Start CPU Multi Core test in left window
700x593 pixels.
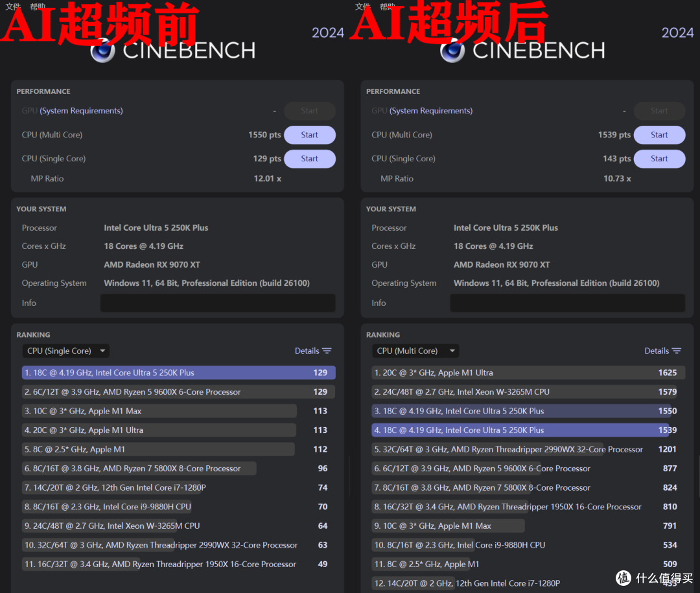tap(309, 135)
